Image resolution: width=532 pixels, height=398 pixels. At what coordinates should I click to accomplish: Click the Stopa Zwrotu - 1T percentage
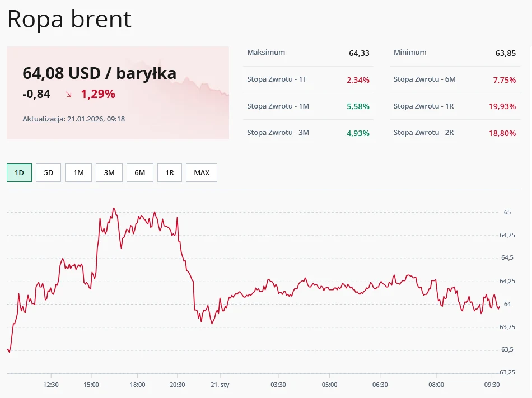click(x=360, y=79)
